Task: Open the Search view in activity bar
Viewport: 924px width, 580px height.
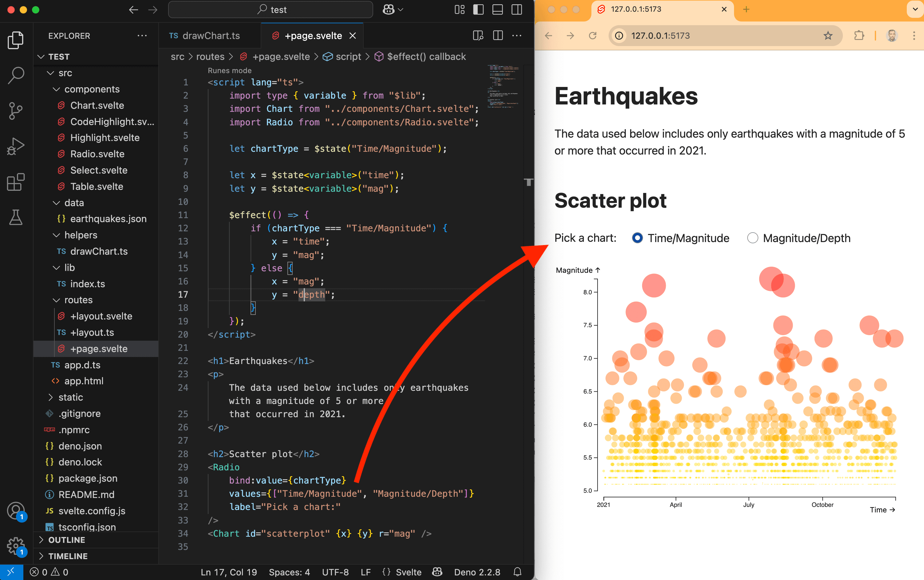Action: click(x=16, y=75)
